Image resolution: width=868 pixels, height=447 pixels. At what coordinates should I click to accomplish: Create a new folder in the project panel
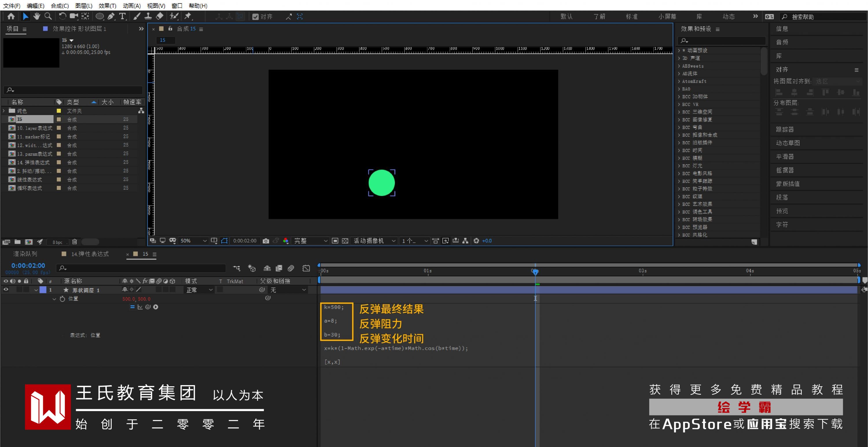tap(18, 242)
